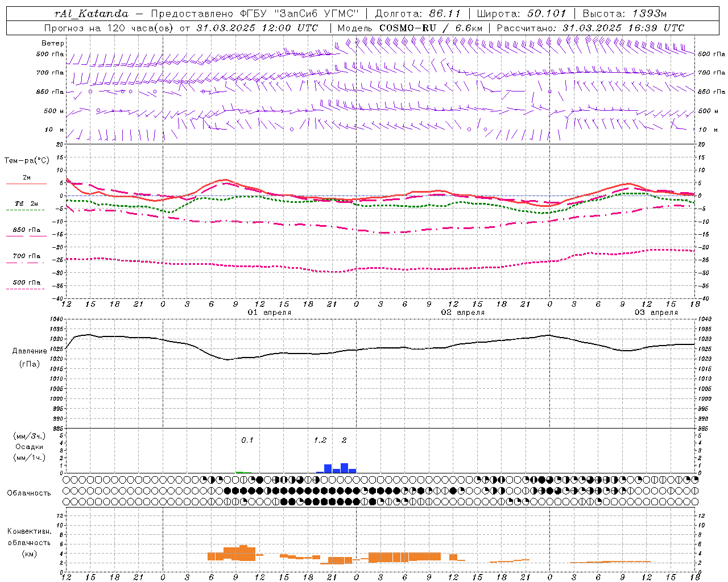Click the Модель COSMO-RU / 6.6км label

pyautogui.click(x=410, y=28)
